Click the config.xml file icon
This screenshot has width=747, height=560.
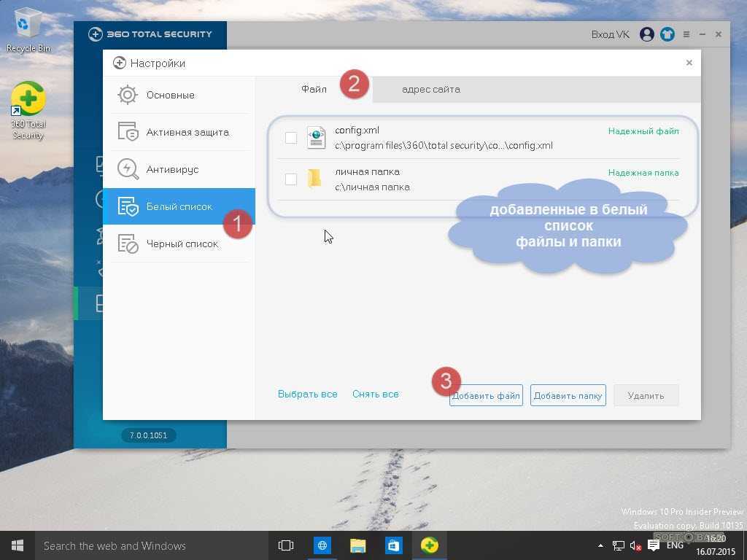[316, 138]
